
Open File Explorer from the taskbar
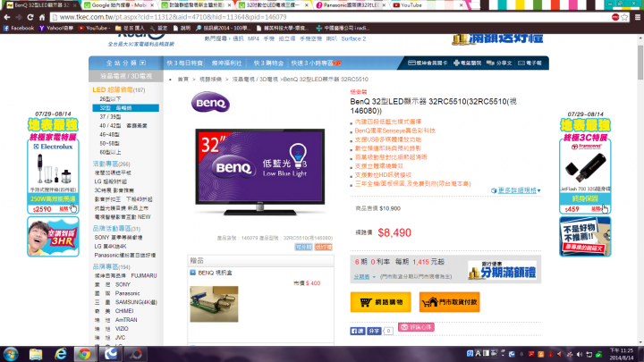[36, 354]
